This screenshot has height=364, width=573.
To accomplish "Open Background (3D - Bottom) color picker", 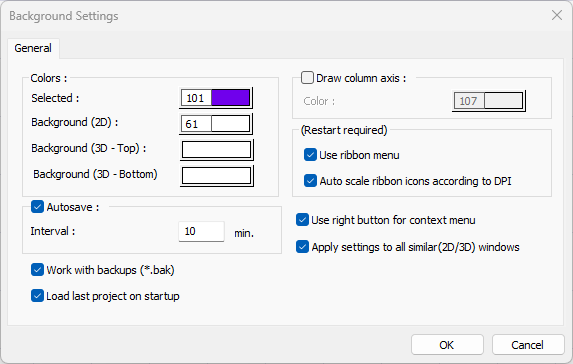I will click(x=216, y=176).
